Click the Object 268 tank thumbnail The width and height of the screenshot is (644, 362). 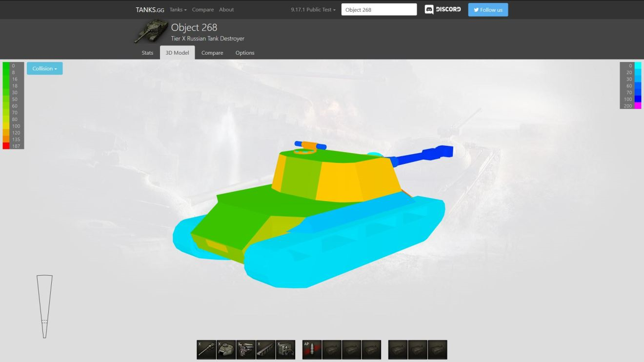click(x=151, y=32)
